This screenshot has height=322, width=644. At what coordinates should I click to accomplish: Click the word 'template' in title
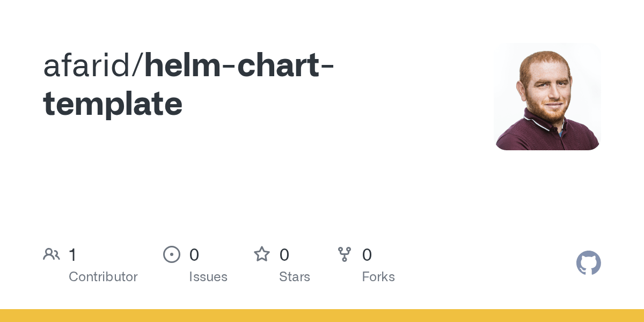(x=113, y=104)
